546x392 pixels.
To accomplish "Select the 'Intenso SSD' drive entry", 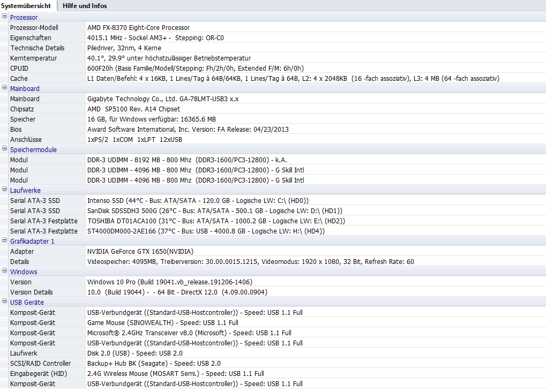I will pos(198,200).
